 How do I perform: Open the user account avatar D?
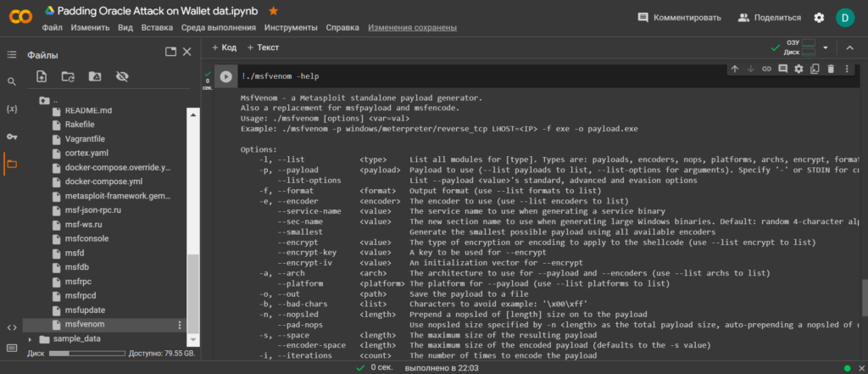pos(845,18)
